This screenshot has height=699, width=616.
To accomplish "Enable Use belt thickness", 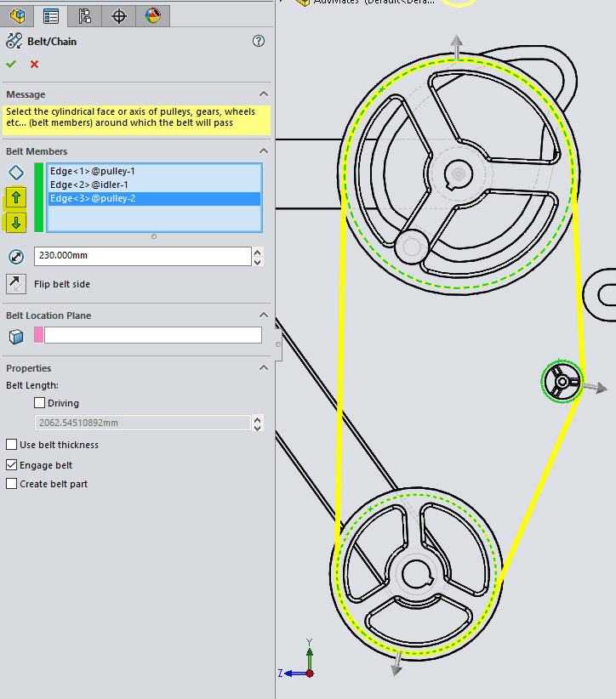I will coord(12,445).
